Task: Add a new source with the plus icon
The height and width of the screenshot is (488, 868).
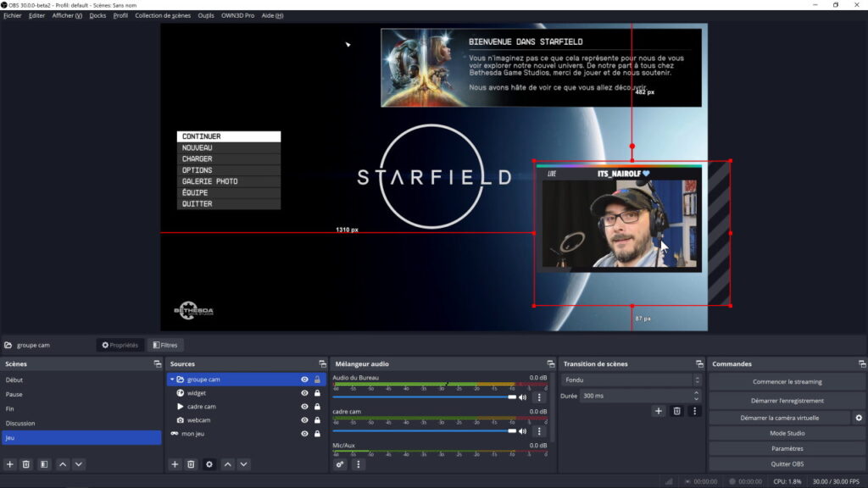Action: [x=175, y=463]
